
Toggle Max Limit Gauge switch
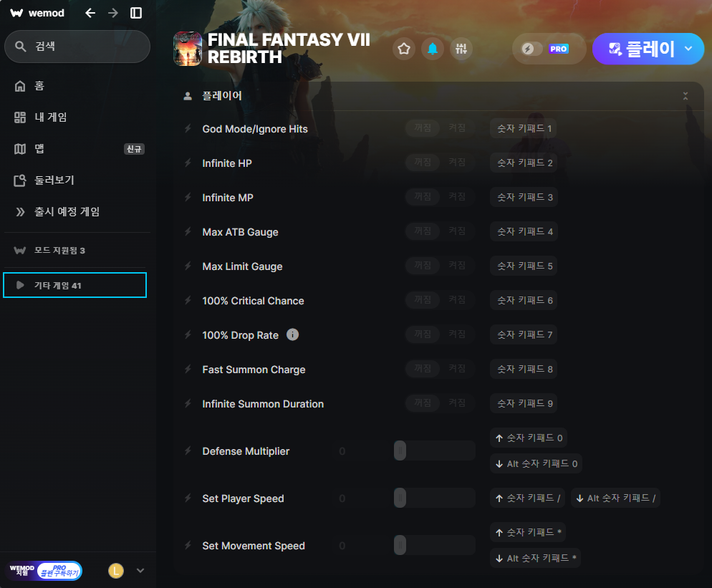pos(440,266)
